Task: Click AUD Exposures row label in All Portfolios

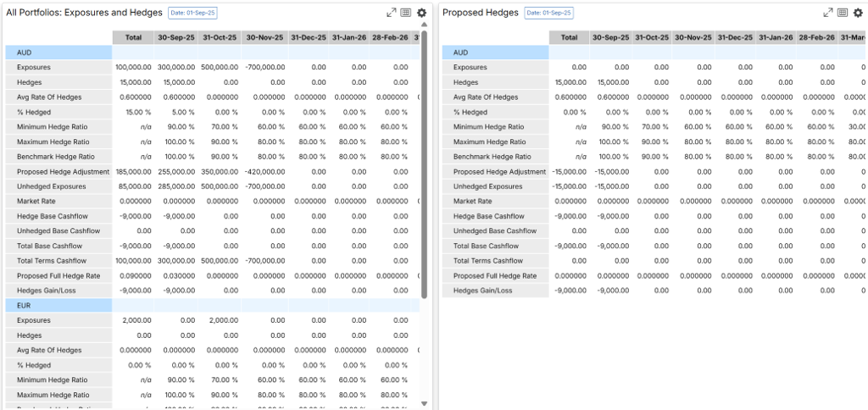Action: pos(34,68)
